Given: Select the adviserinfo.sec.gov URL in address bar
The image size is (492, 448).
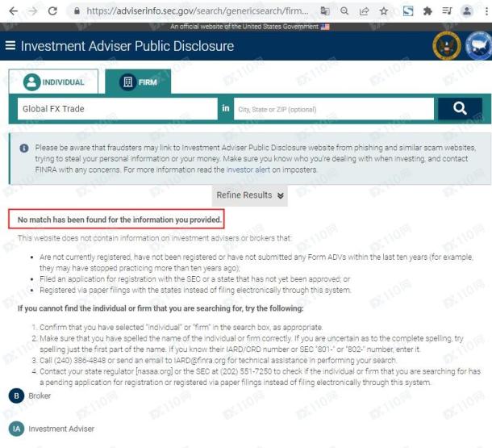Looking at the screenshot, I should point(198,11).
